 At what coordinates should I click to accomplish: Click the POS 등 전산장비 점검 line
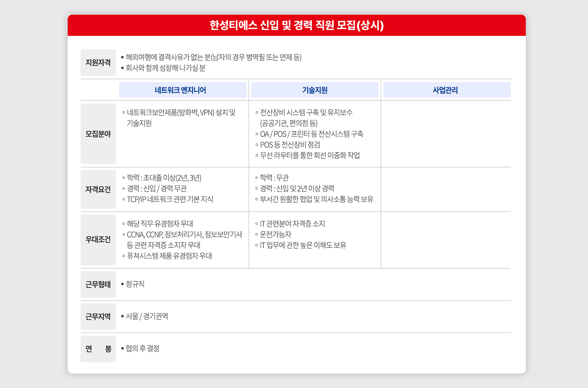[290, 145]
